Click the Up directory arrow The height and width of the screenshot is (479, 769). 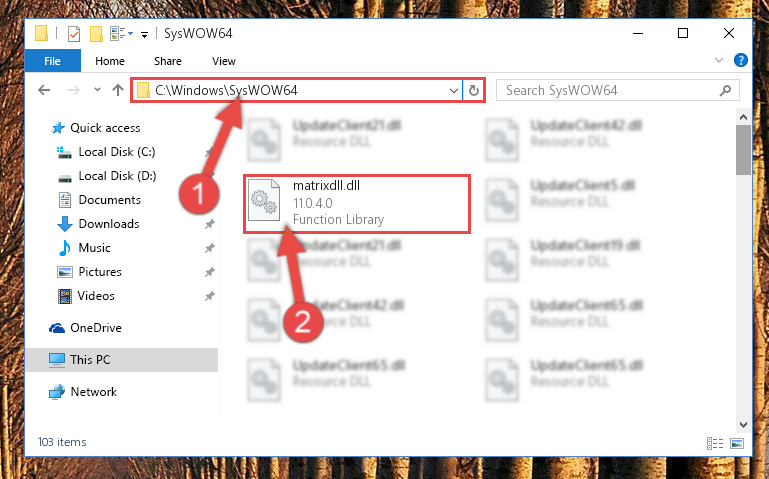118,90
